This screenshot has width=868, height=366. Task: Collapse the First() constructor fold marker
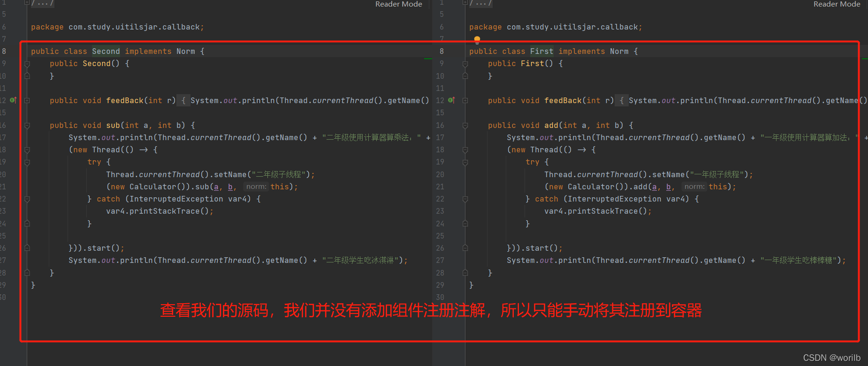[465, 64]
